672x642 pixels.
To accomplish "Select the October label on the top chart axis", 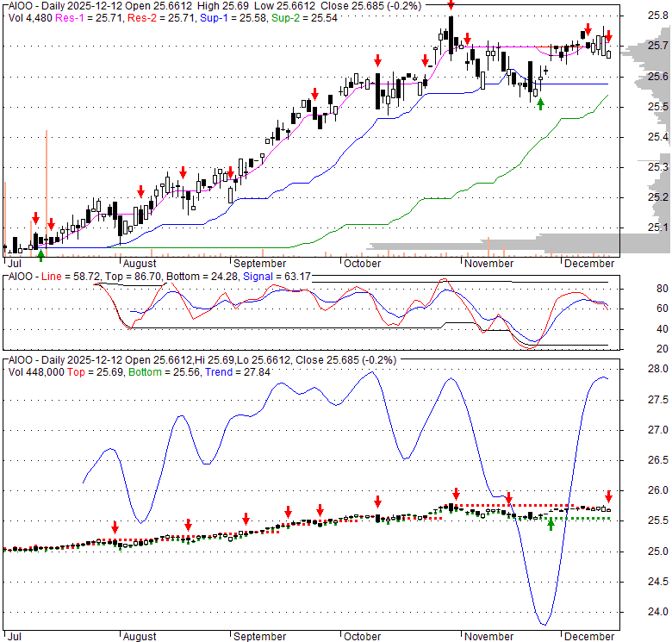I will [x=361, y=263].
